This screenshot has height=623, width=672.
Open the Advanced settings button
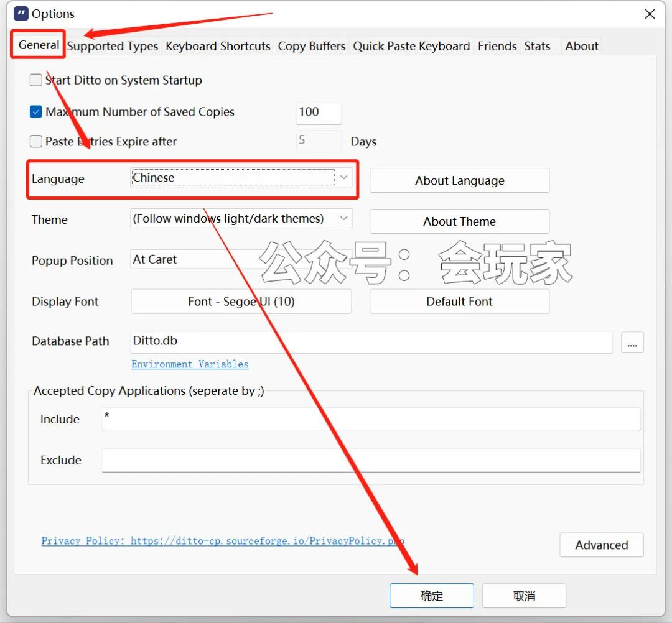pyautogui.click(x=601, y=545)
